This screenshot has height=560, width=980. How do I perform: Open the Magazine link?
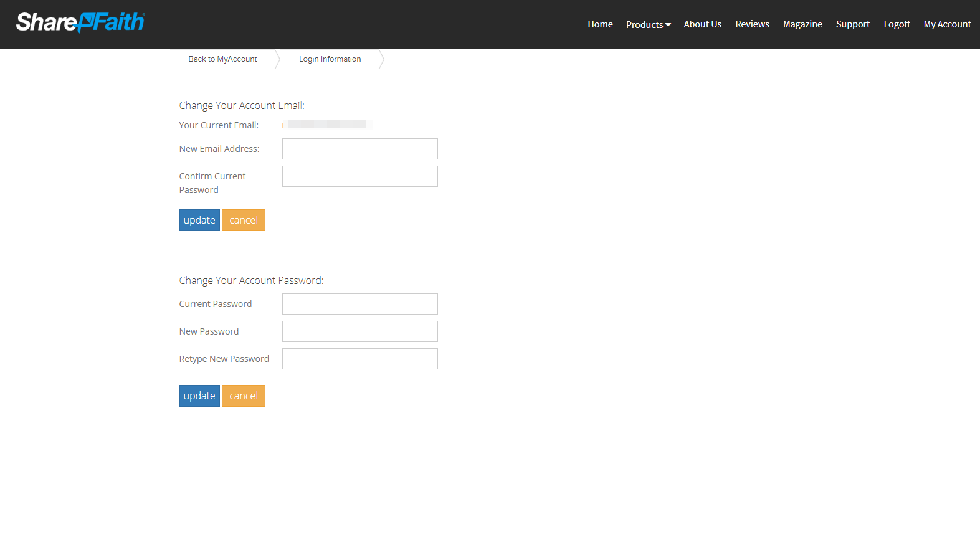[802, 24]
